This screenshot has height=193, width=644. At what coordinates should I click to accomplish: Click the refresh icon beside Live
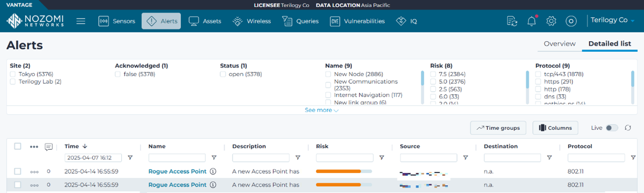(628, 128)
